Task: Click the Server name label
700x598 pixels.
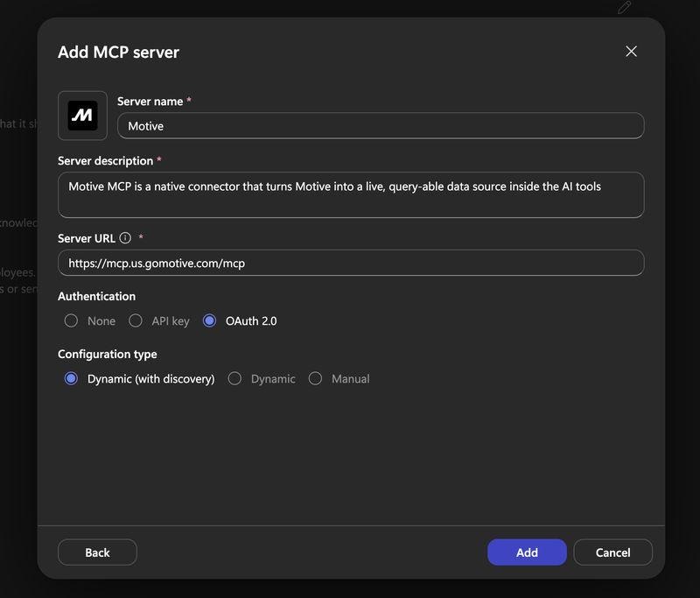Action: point(150,102)
